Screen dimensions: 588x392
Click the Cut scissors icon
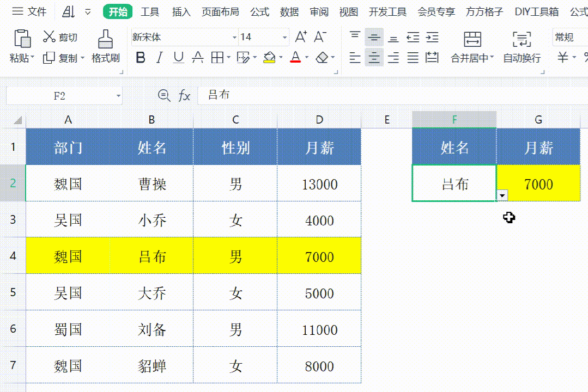[49, 36]
